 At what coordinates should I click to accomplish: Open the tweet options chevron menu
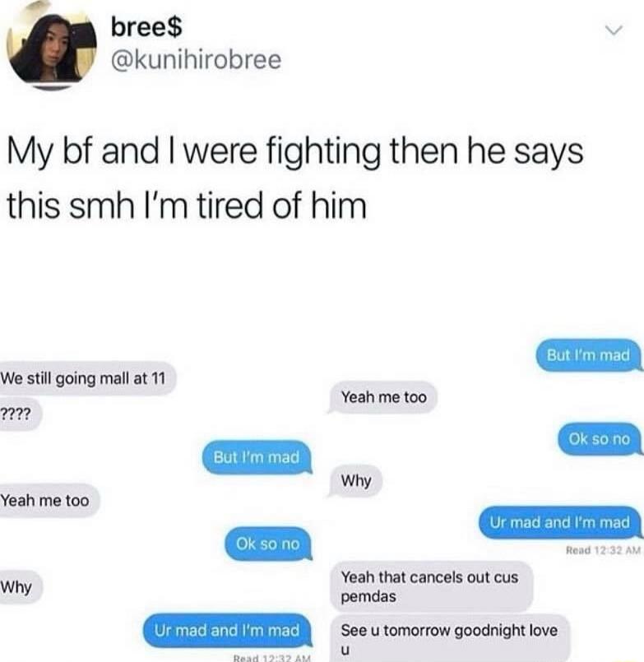(614, 30)
